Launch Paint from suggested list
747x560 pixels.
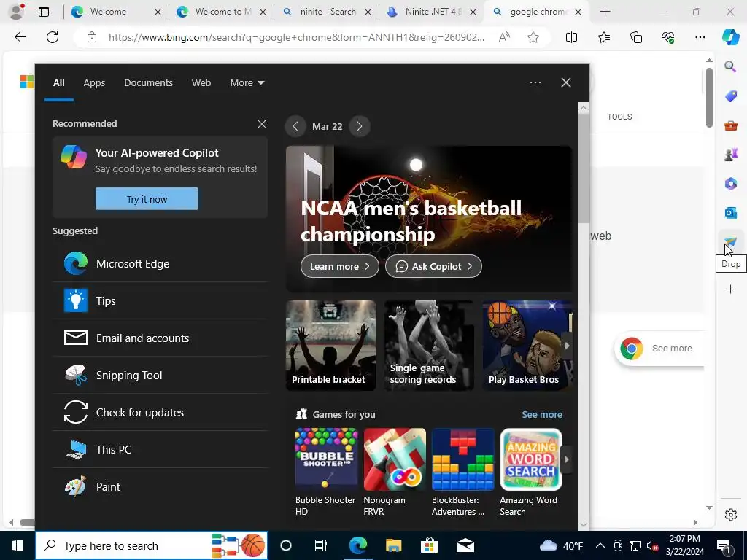(160, 486)
